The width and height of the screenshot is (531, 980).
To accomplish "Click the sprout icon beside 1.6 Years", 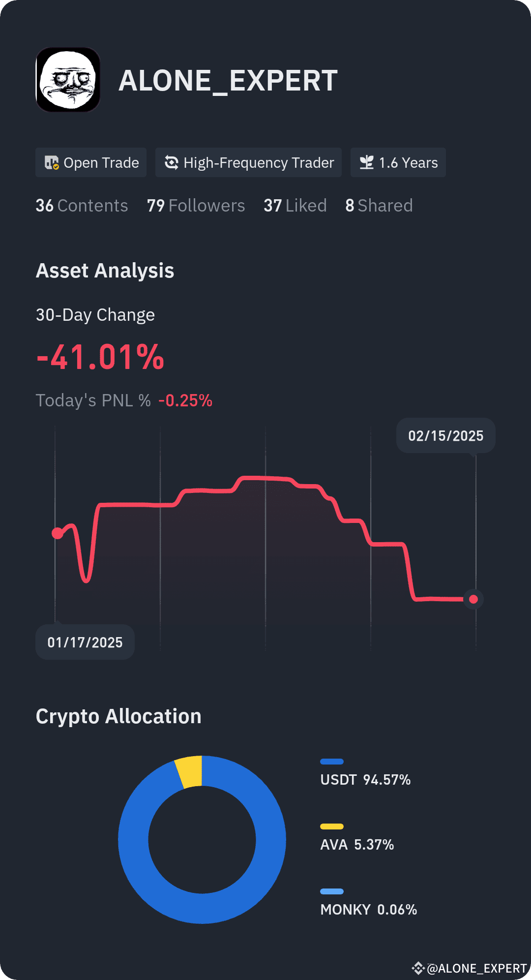I will click(366, 162).
